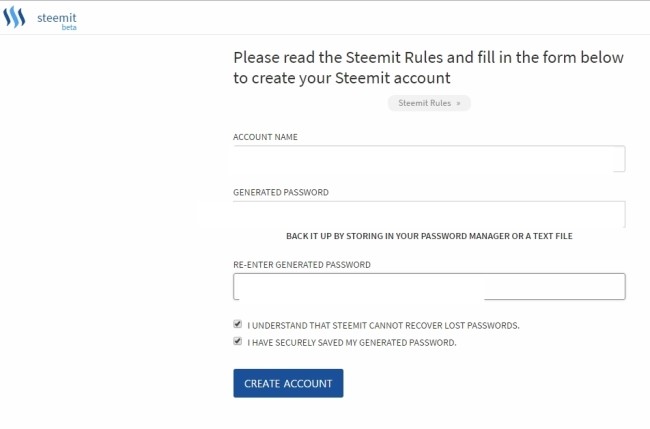Select the Generated Password field
The image size is (650, 429).
[x=428, y=213]
